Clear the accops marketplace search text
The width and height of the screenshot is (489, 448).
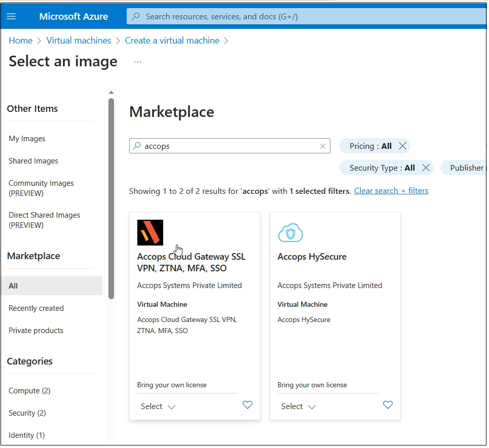324,147
